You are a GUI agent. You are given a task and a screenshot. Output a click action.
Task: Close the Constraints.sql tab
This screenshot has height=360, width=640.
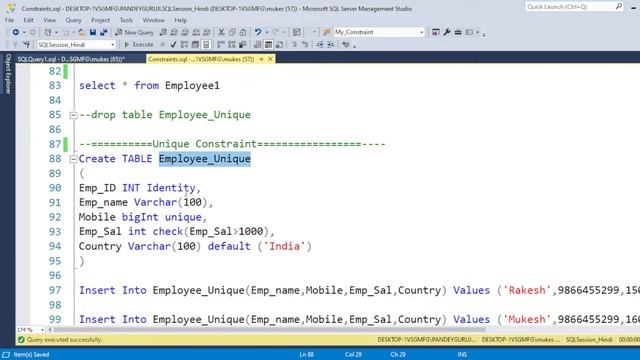point(270,59)
